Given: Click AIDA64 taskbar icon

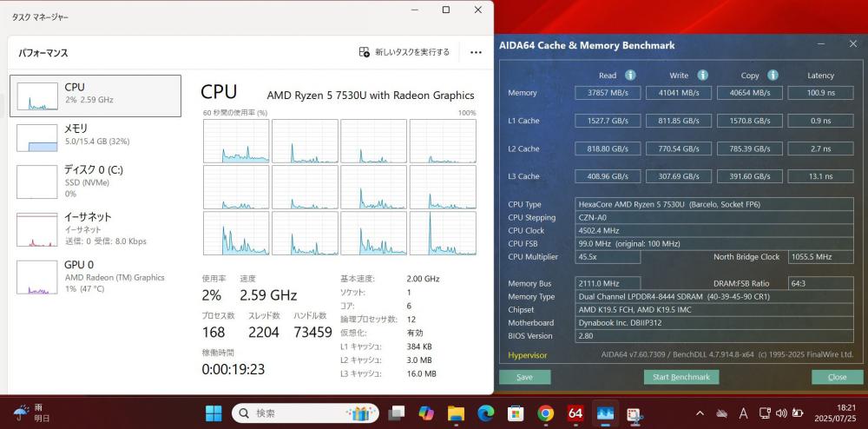Looking at the screenshot, I should (575, 413).
